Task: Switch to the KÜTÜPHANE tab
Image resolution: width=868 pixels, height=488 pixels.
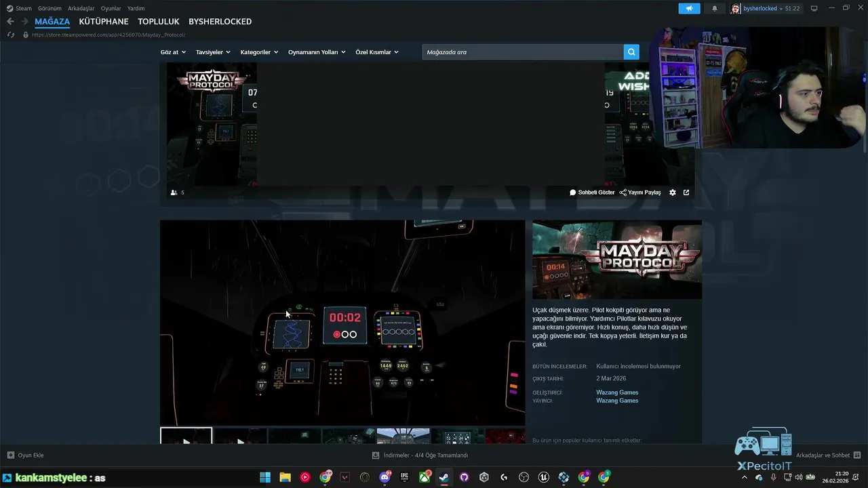Action: [x=104, y=22]
